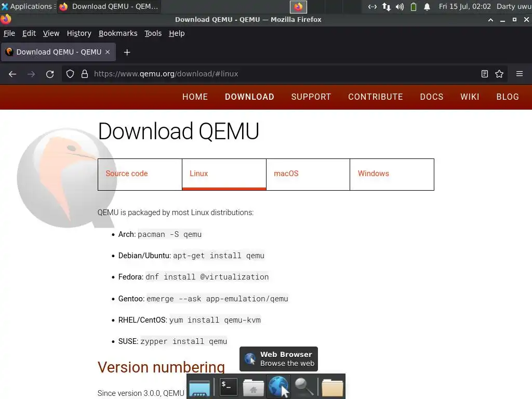Launch the Terminal from the dock
This screenshot has height=399, width=532.
[229, 387]
